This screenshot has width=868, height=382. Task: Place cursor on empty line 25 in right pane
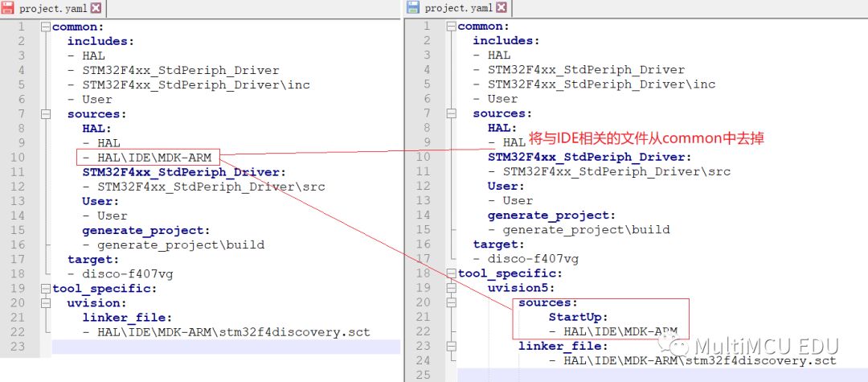point(662,375)
